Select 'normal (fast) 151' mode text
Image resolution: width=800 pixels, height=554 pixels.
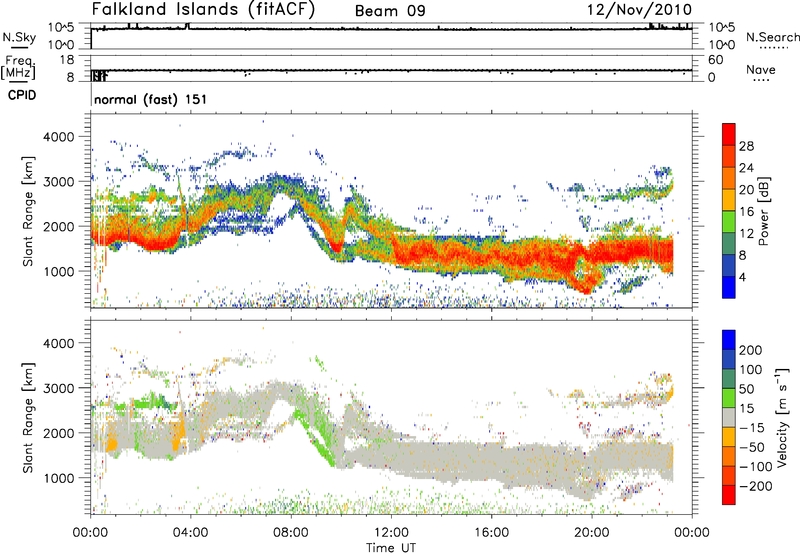[x=151, y=99]
